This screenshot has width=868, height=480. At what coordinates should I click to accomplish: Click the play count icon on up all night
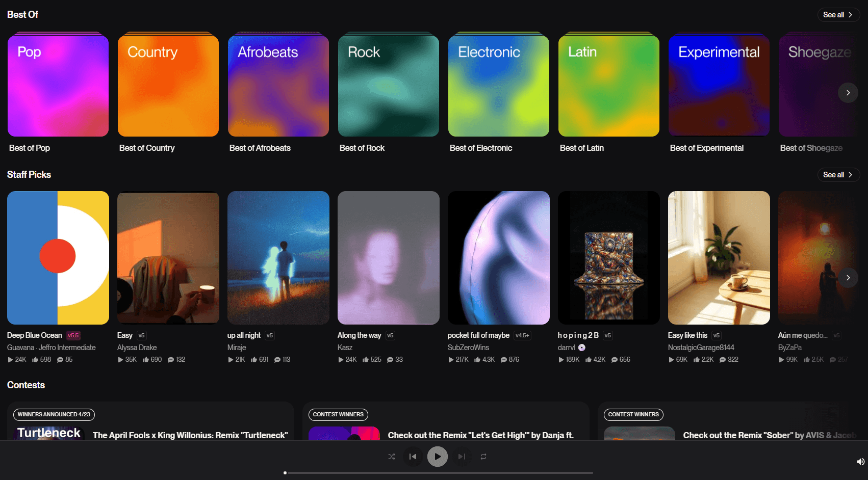tap(231, 360)
